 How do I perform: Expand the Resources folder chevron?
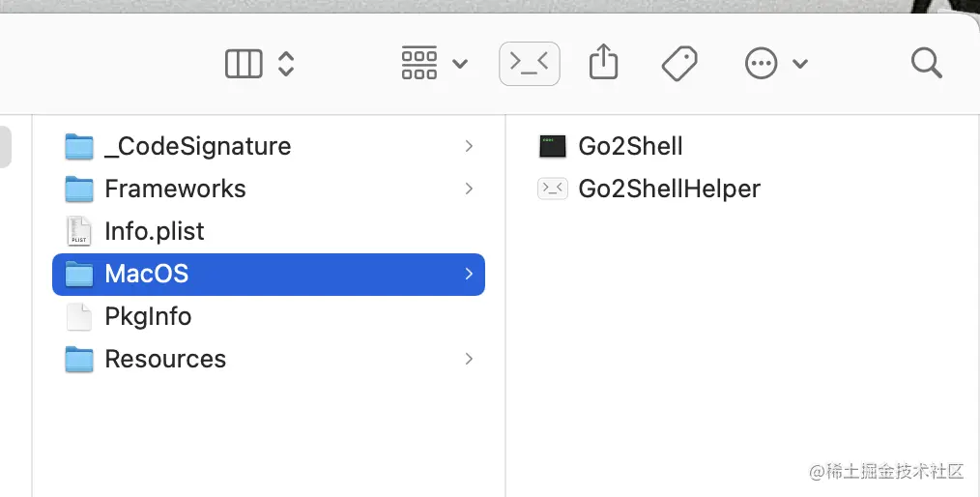pos(469,359)
